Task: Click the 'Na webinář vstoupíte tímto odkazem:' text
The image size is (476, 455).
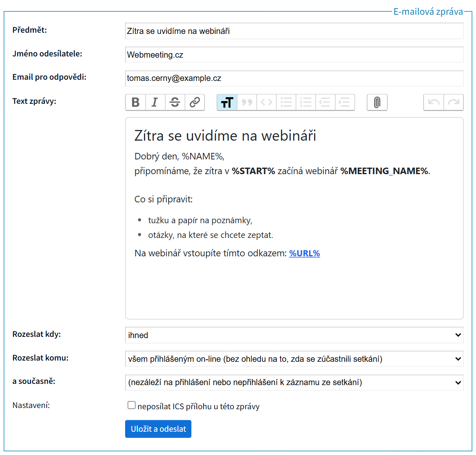Action: pos(211,253)
